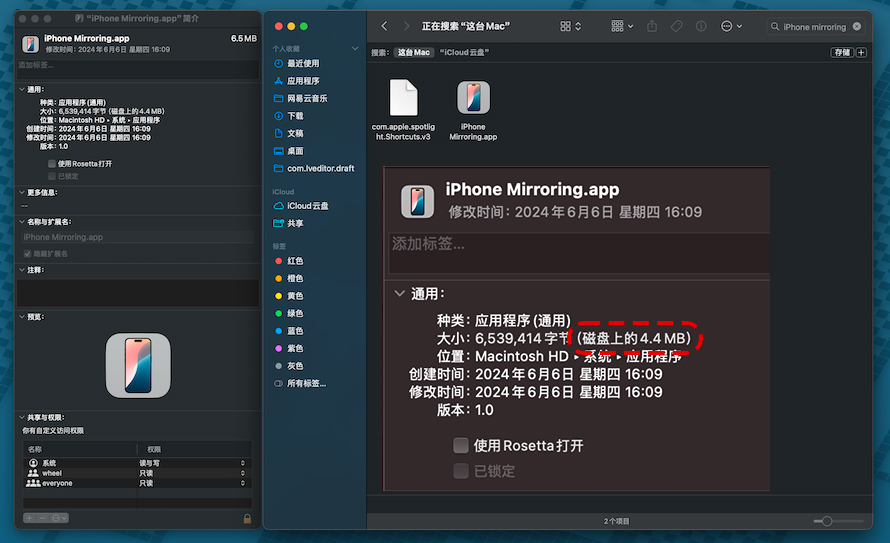This screenshot has height=543, width=890.
Task: Click the iPhone Mirroring.app name field
Action: (137, 237)
